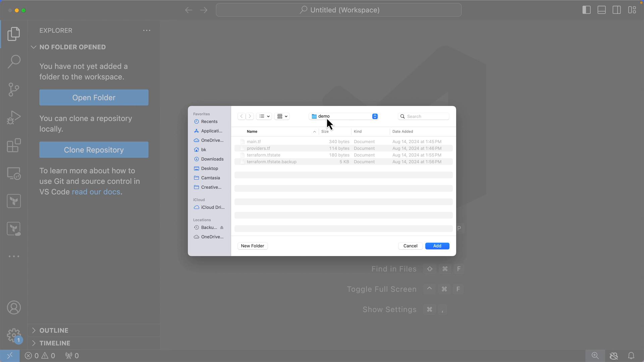Show additional views ellipsis in activity bar
Screen dimensions: 644x362
(x=14, y=256)
